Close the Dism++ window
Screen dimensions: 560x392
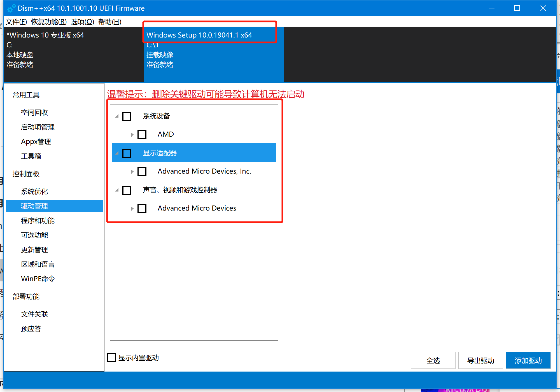(x=543, y=8)
